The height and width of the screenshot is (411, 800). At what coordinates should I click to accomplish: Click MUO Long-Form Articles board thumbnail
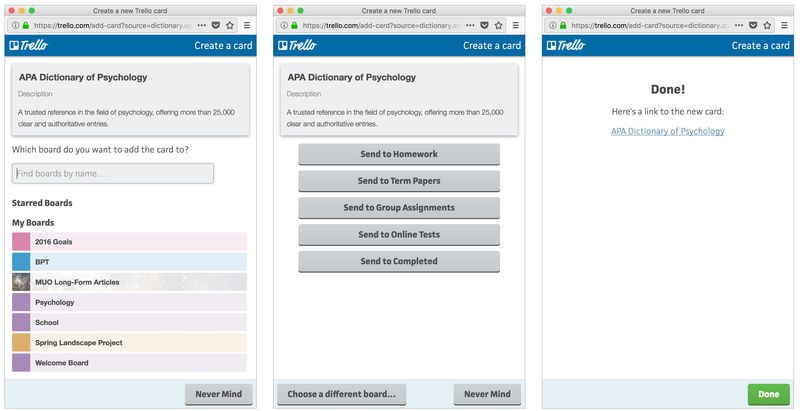[x=21, y=282]
